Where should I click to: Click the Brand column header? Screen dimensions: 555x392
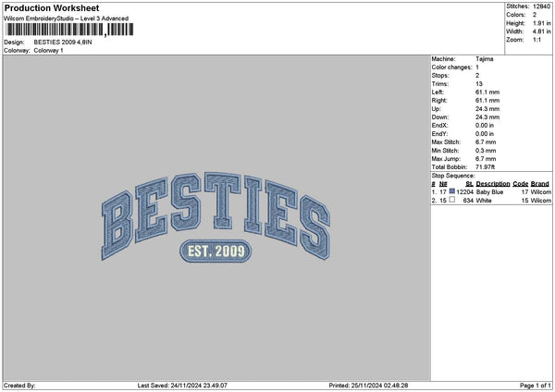click(540, 184)
